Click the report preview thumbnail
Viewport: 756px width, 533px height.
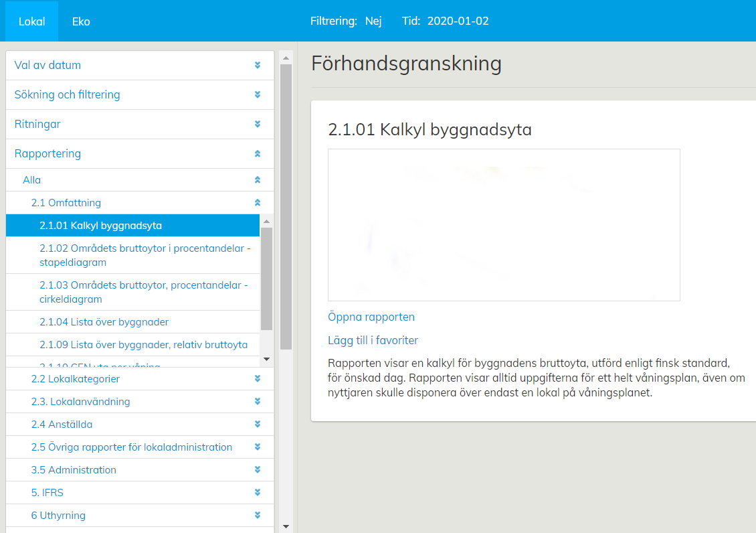504,225
